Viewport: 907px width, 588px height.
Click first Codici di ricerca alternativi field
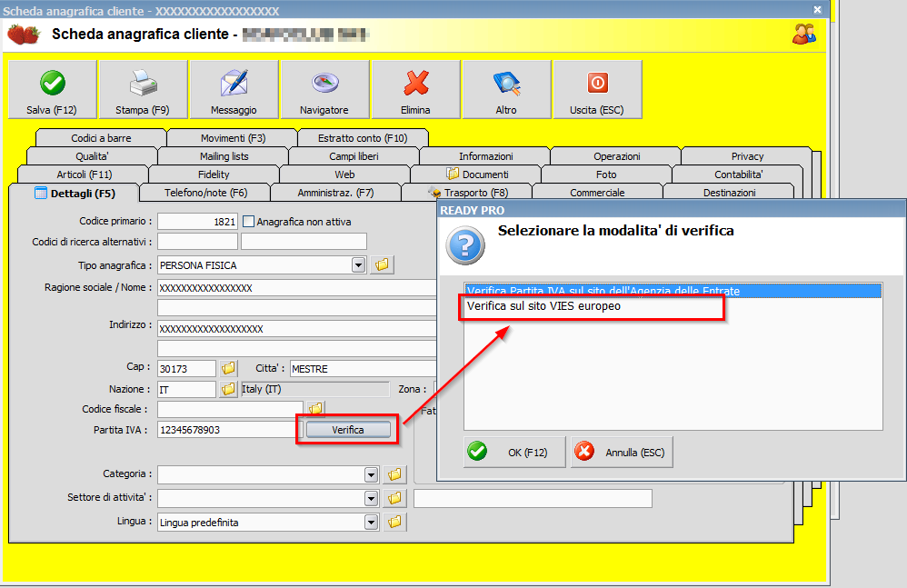pos(197,241)
